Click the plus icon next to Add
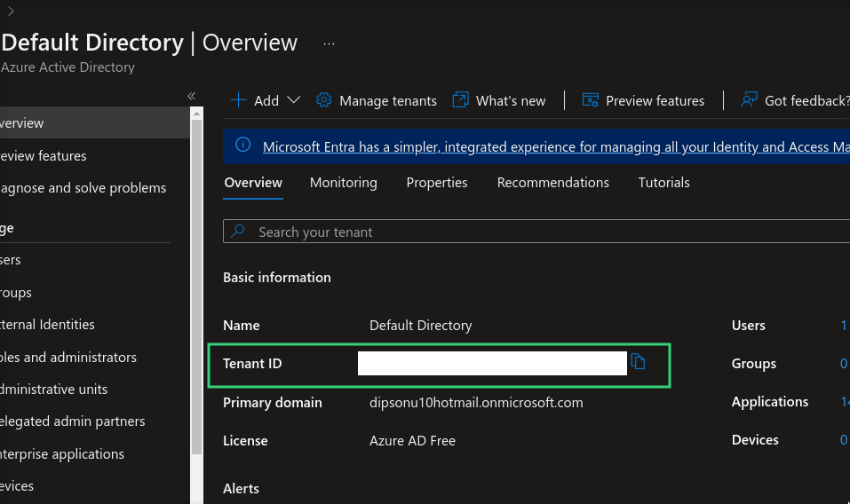The width and height of the screenshot is (850, 504). pos(238,100)
